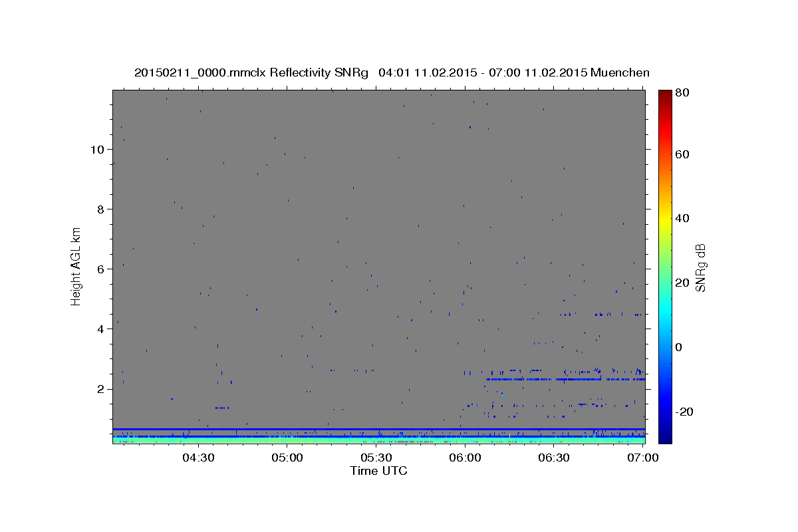The width and height of the screenshot is (798, 532).
Task: Click the 06:00 time tick label
Action: point(465,458)
